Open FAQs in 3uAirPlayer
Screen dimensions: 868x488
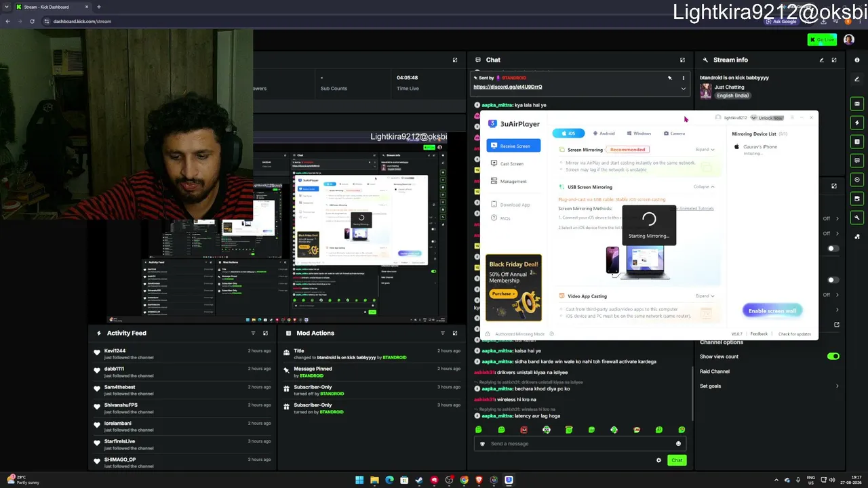pyautogui.click(x=500, y=218)
